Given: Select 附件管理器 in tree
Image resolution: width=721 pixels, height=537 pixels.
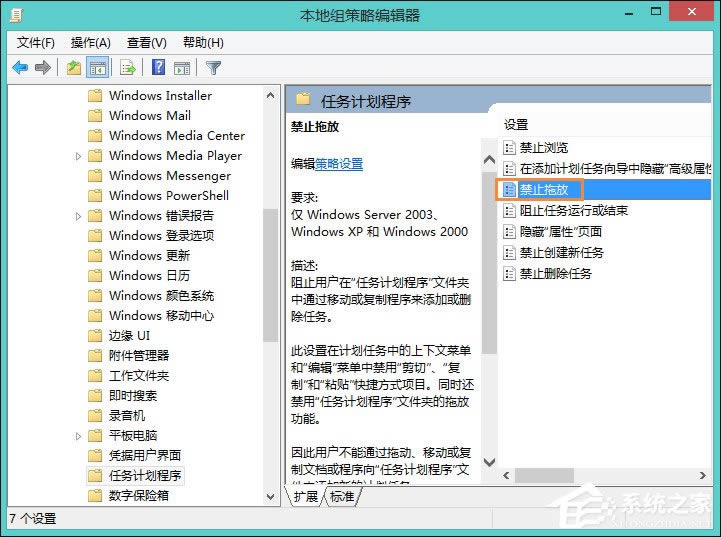Looking at the screenshot, I should click(139, 356).
